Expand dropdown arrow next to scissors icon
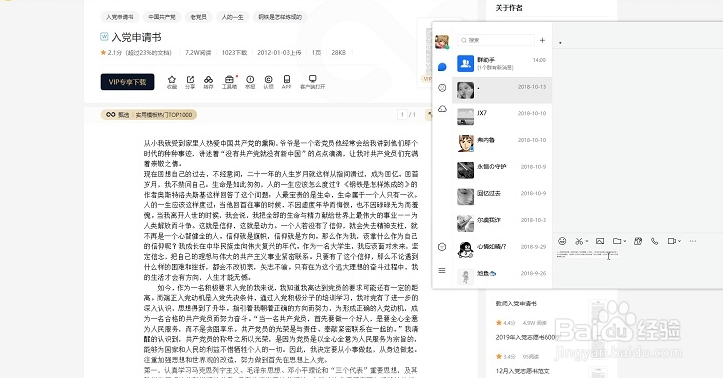Viewport: 723px width, 378px height. click(x=587, y=242)
